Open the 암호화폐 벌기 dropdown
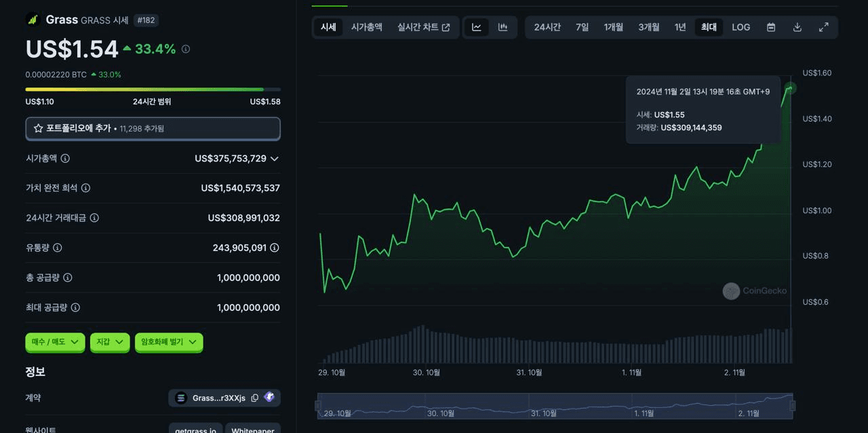Viewport: 868px width, 433px height. [169, 342]
